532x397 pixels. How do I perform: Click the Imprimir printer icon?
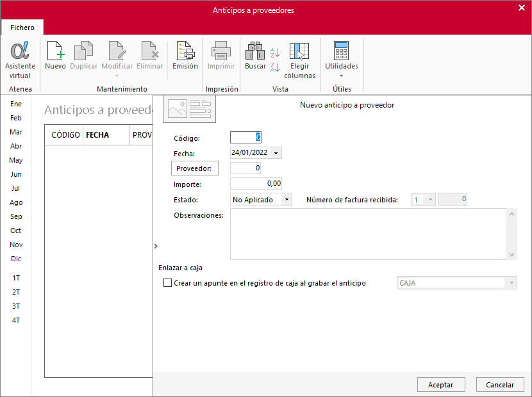tap(221, 56)
